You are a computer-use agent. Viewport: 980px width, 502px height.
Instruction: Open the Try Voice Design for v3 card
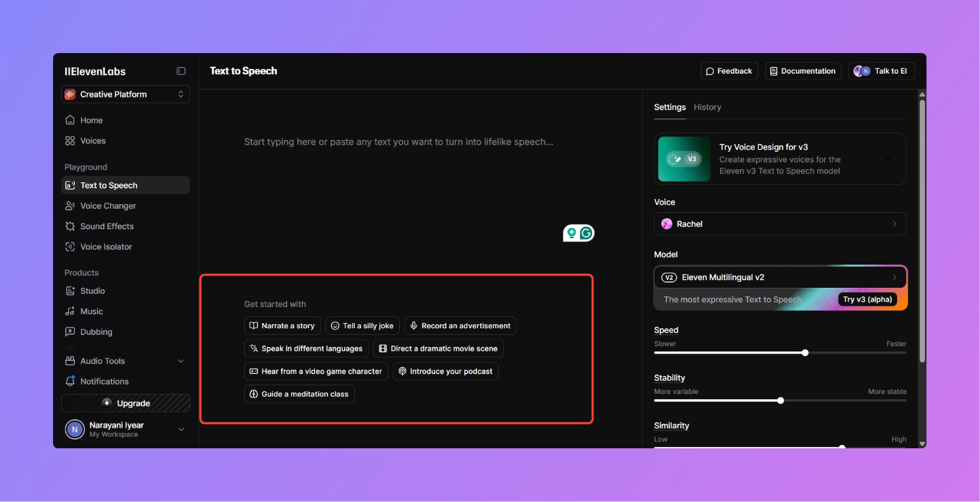(x=780, y=158)
